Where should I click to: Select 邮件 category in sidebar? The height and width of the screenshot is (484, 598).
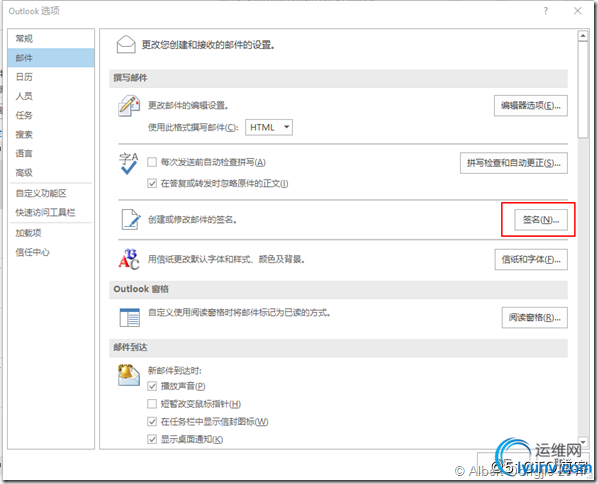point(51,58)
